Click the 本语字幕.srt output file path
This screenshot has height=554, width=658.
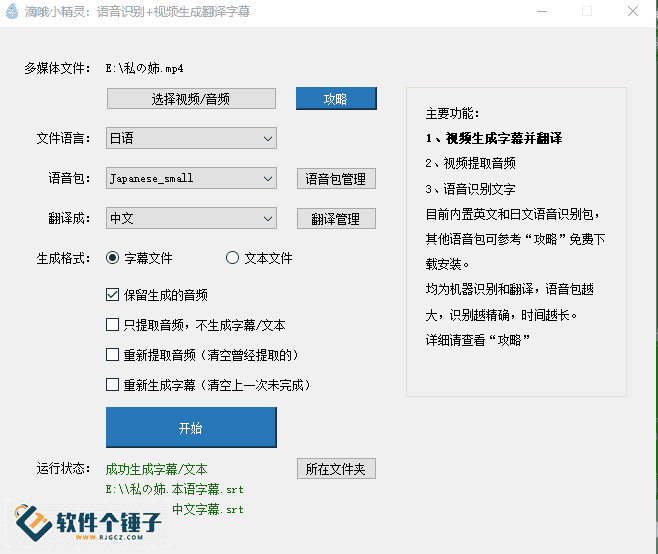point(175,490)
